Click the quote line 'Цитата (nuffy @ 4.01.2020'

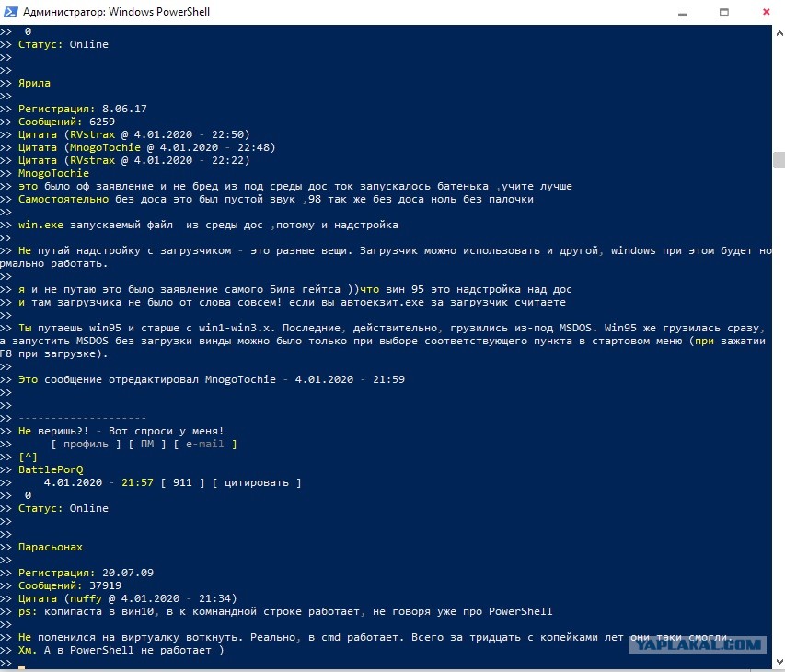128,599
